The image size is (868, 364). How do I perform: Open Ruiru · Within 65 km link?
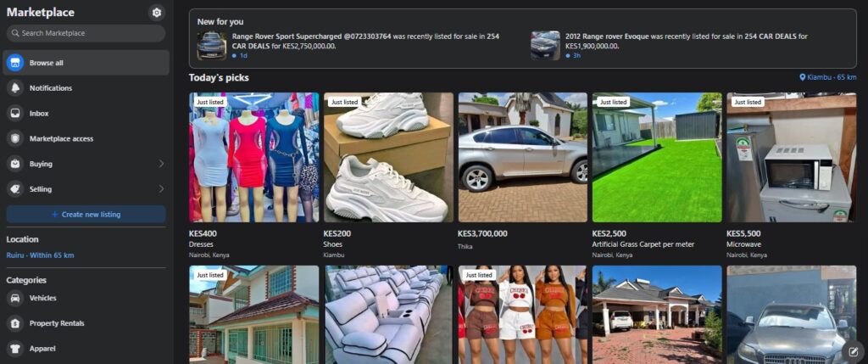[40, 255]
